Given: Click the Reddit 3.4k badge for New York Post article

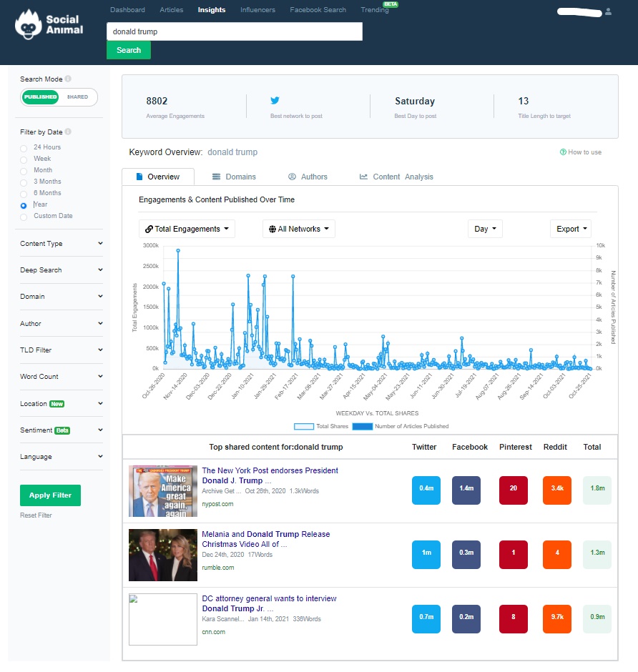Looking at the screenshot, I should coord(557,490).
